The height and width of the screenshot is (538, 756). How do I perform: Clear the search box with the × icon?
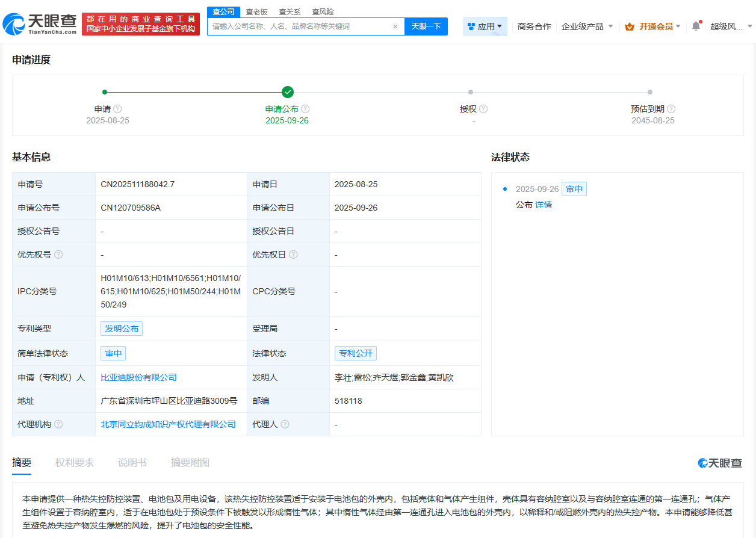pos(395,26)
